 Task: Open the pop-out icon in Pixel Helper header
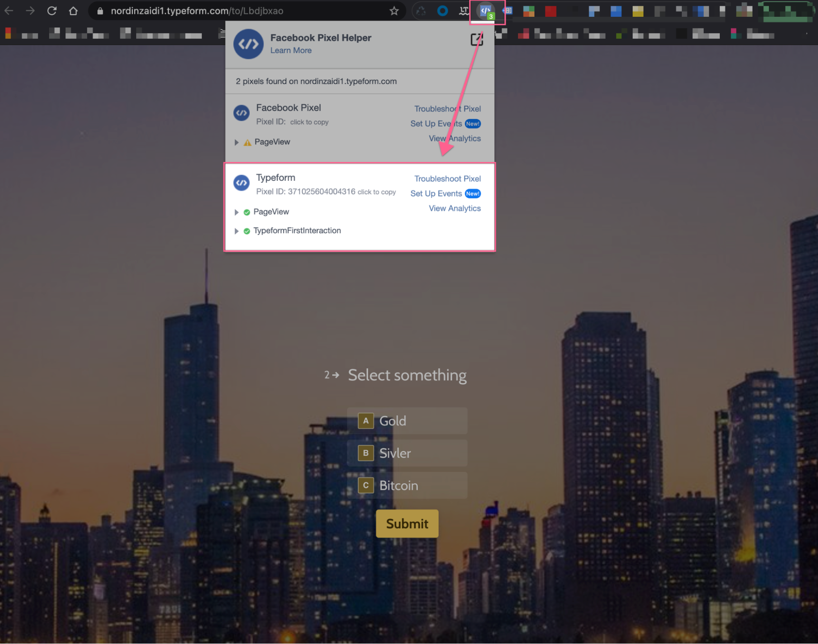[477, 40]
